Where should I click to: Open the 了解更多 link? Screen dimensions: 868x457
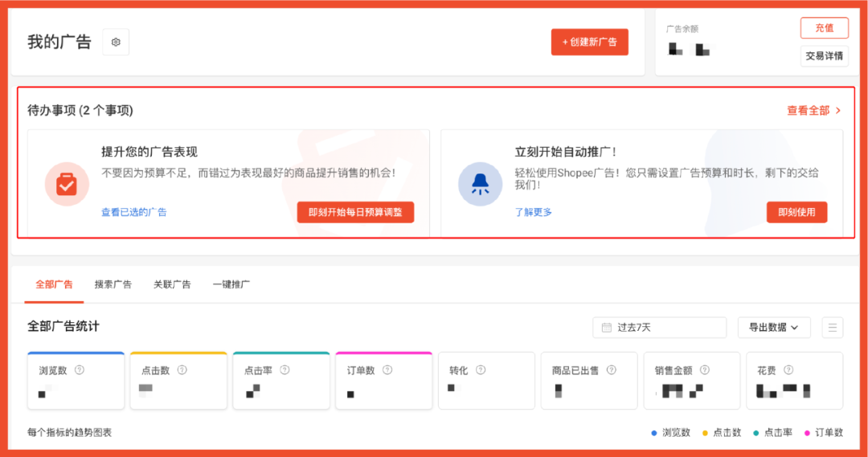coord(533,212)
